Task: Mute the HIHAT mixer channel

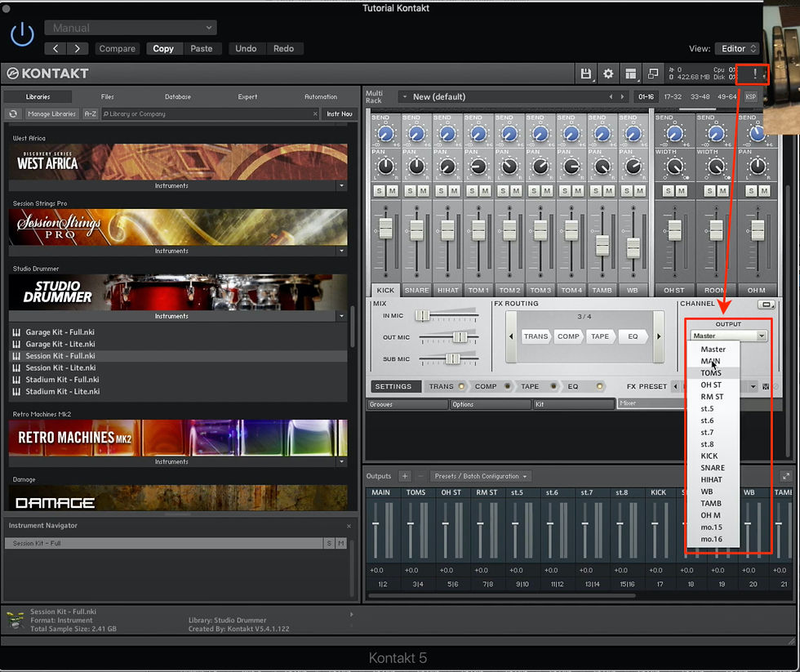Action: [454, 191]
